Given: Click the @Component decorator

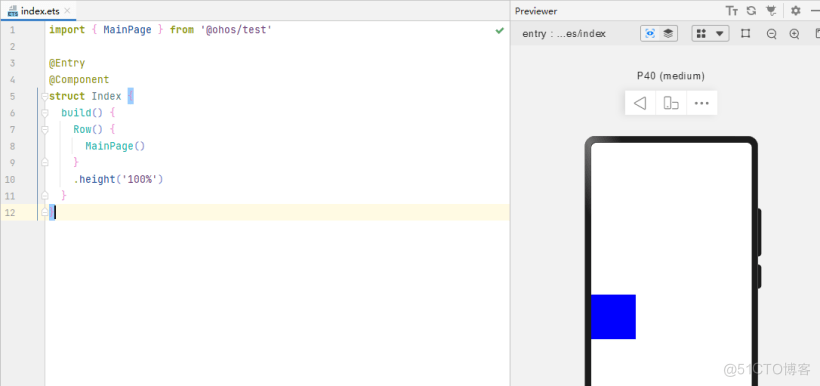Looking at the screenshot, I should click(x=79, y=80).
